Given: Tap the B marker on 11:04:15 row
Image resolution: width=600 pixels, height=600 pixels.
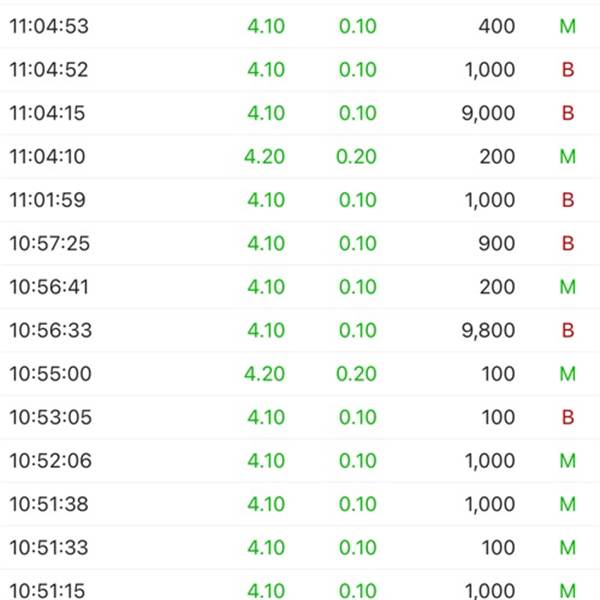Looking at the screenshot, I should tap(568, 113).
